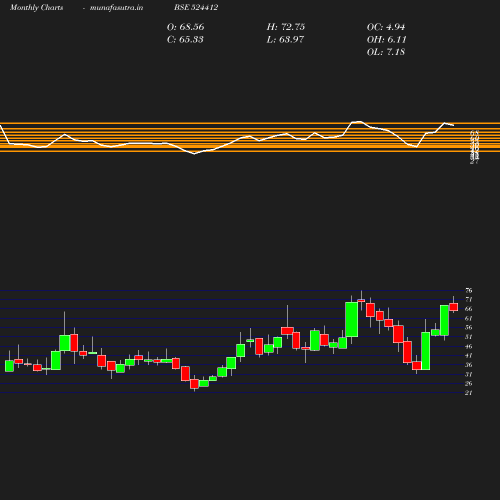Click the close value 'C: 65.33'
The image size is (500, 500).
click(185, 40)
